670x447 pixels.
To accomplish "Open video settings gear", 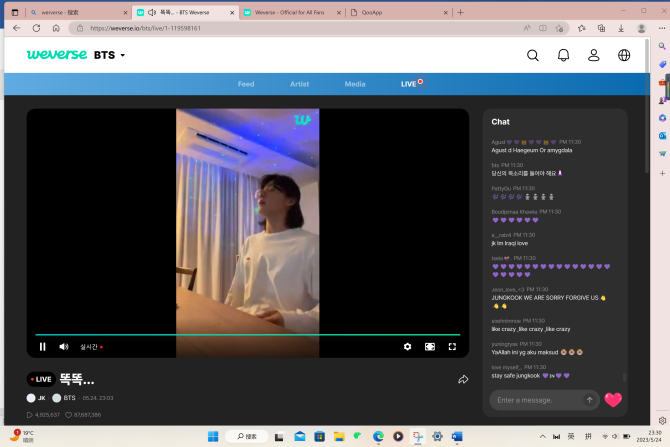I will point(407,346).
